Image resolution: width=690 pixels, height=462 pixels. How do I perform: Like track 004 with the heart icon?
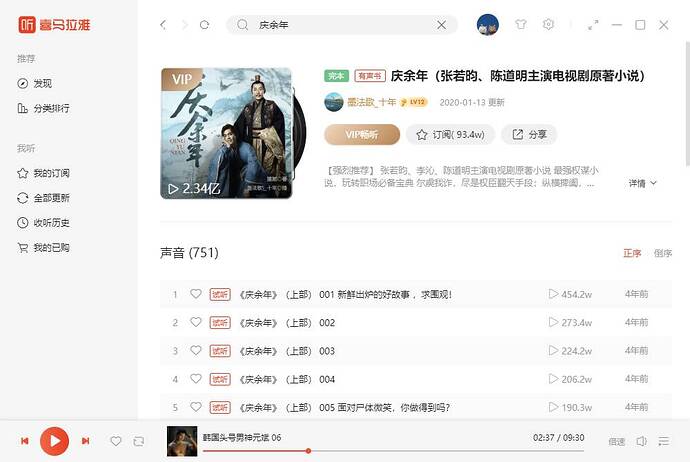point(196,378)
